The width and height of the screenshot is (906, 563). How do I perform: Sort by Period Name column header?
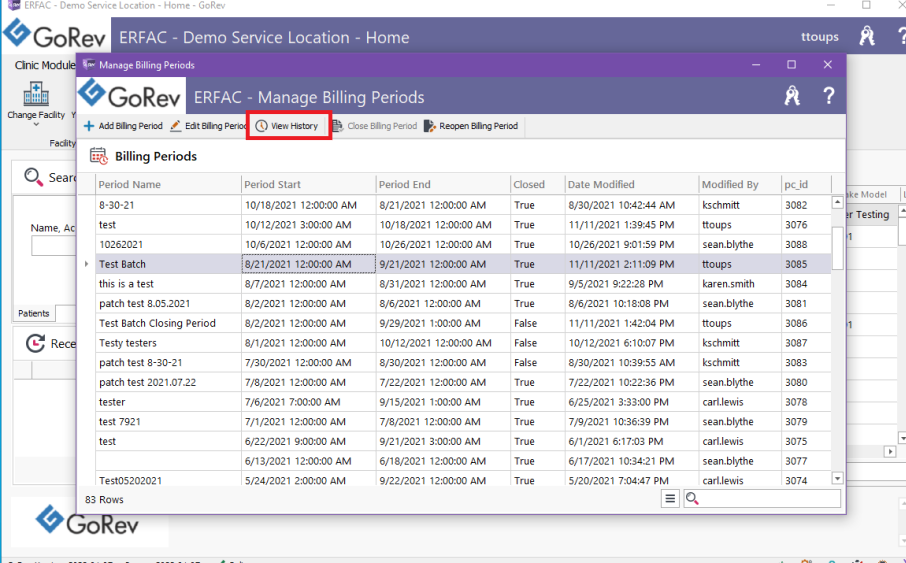tap(168, 184)
